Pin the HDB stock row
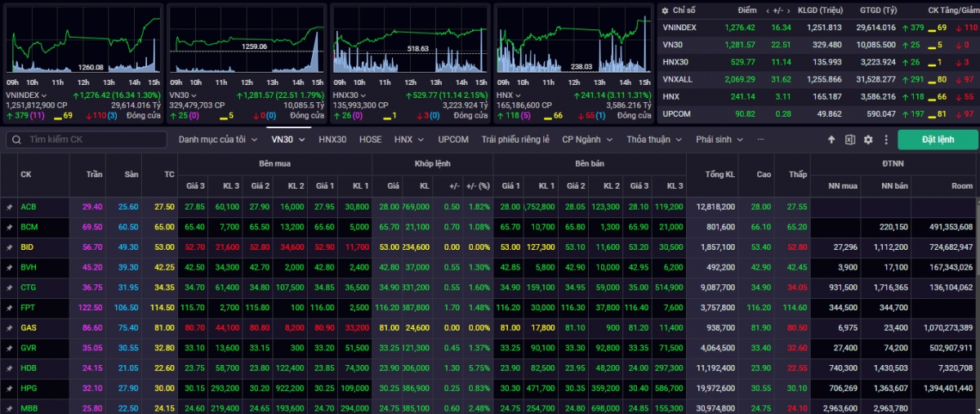This screenshot has height=414, width=980. [9, 368]
